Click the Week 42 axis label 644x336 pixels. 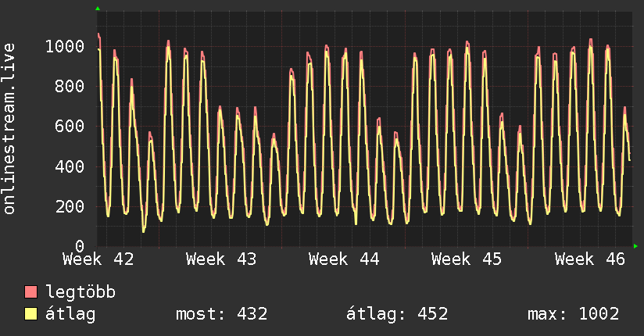pos(98,259)
